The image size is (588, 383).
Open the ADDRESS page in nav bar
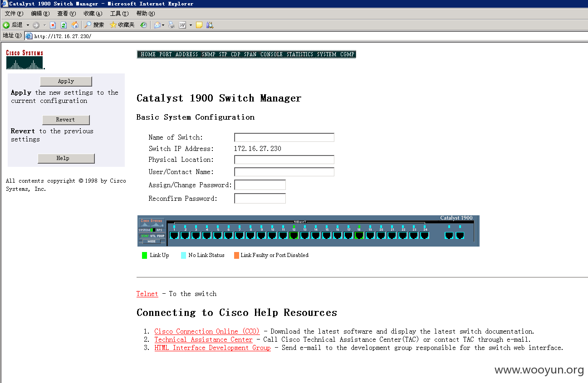186,54
